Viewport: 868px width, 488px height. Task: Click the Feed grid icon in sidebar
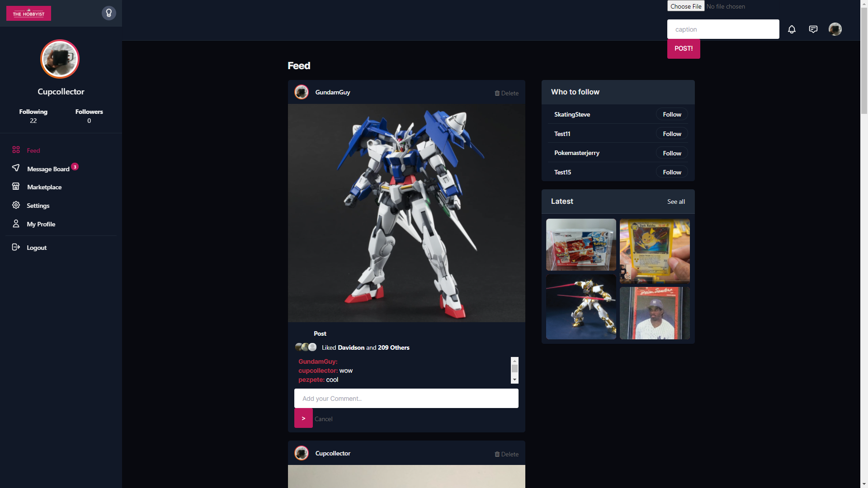16,150
